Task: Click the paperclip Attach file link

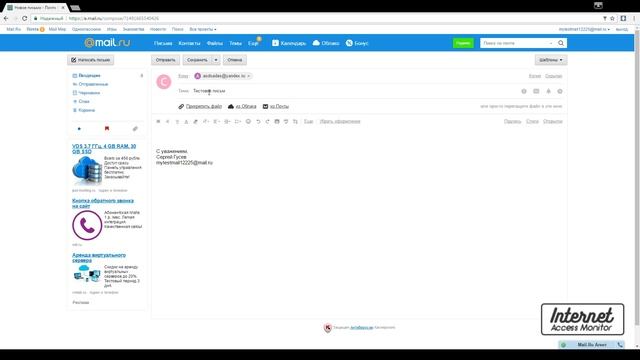Action: click(200, 106)
